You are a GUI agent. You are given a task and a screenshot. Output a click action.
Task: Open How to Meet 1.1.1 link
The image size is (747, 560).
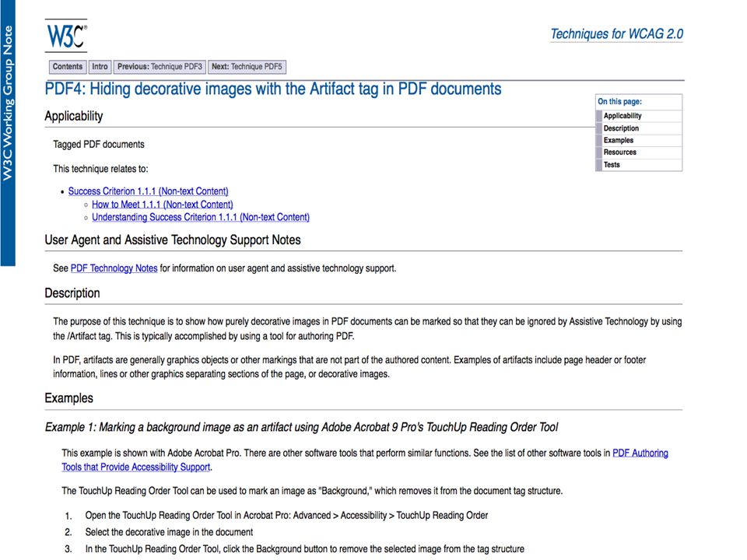[x=163, y=205]
